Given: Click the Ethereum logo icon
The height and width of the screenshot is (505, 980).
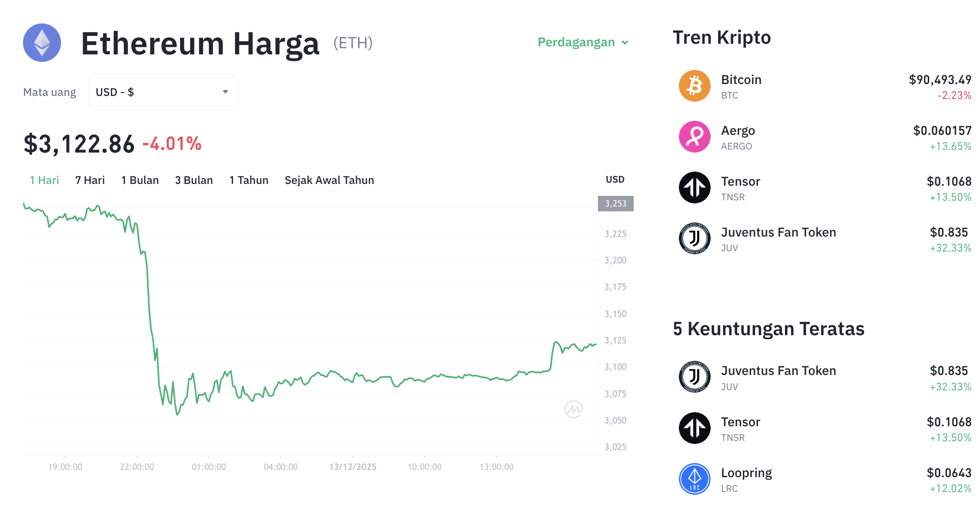Looking at the screenshot, I should click(x=42, y=42).
